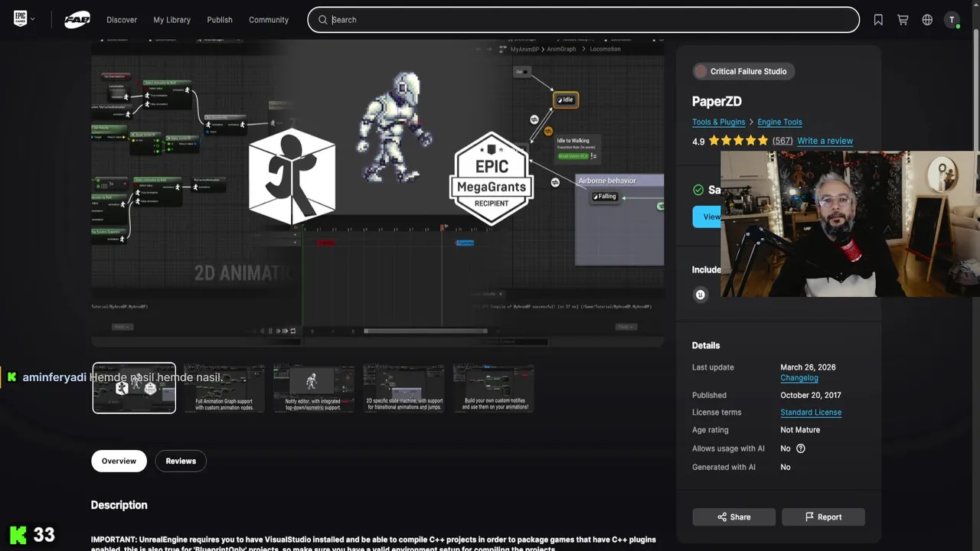Open My Library page
Image resolution: width=980 pixels, height=551 pixels.
point(171,20)
